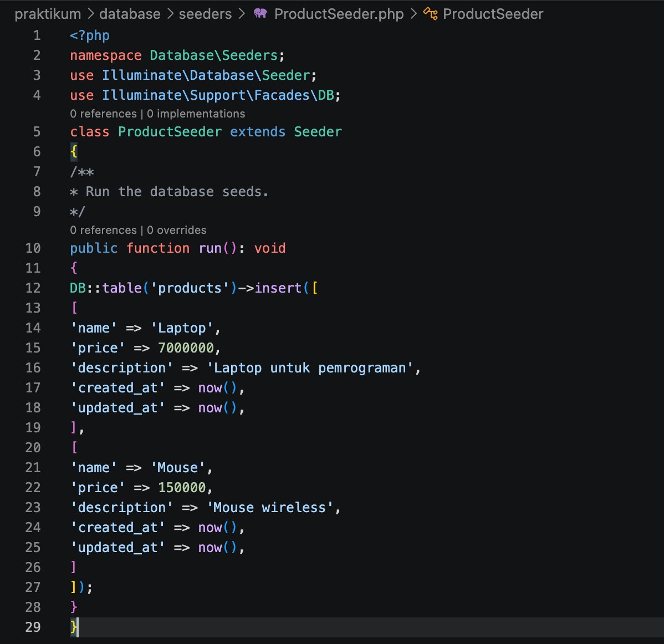
Task: Click the 'extends' keyword
Action: 258,132
